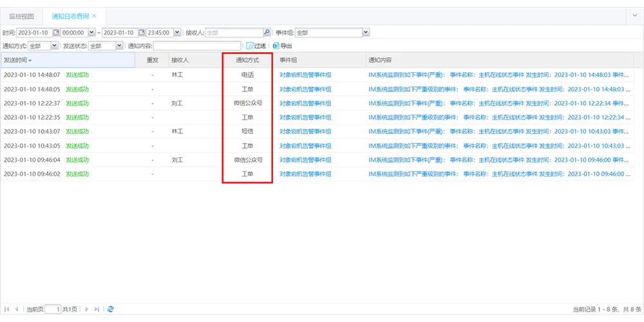The height and width of the screenshot is (322, 644).
Task: Click the sort arrow beside 发送时间
Action: coord(30,61)
